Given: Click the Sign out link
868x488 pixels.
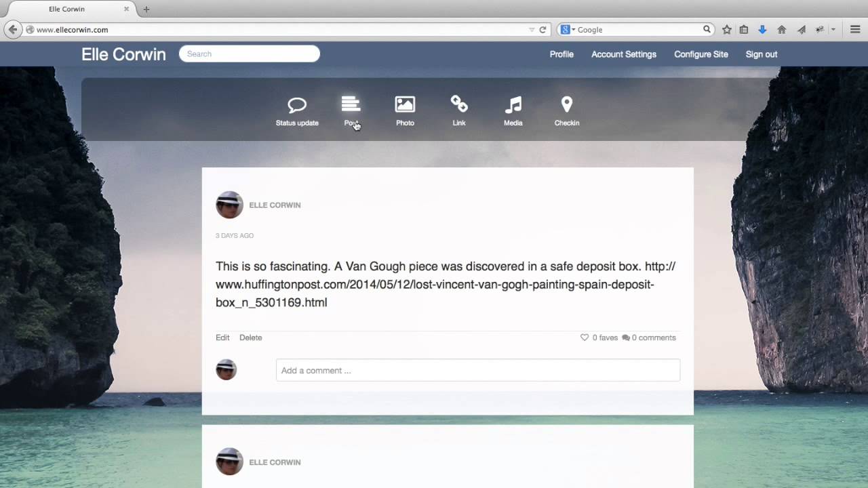Looking at the screenshot, I should pos(761,54).
